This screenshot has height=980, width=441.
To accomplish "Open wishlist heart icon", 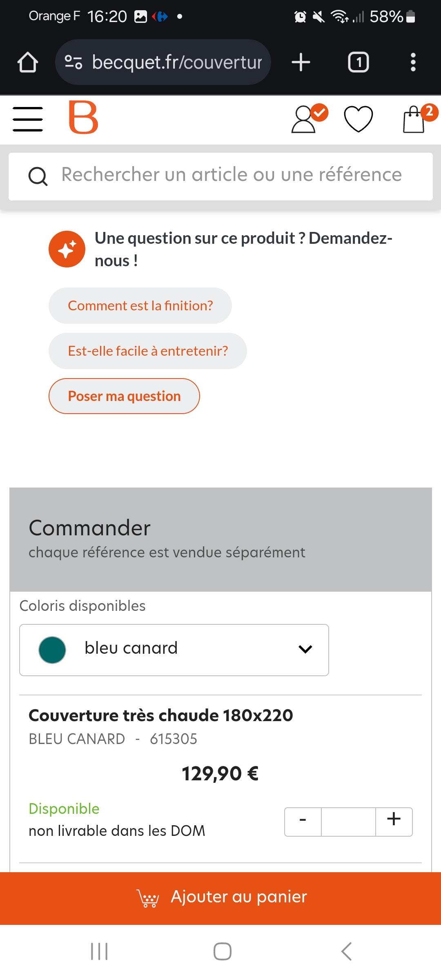I will (359, 119).
